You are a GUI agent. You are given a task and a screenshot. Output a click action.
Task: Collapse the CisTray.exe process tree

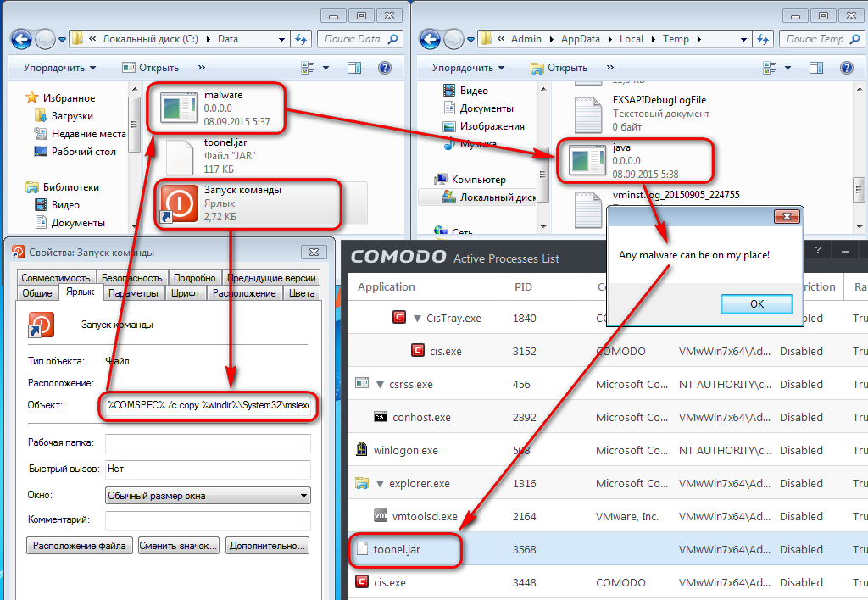click(418, 319)
